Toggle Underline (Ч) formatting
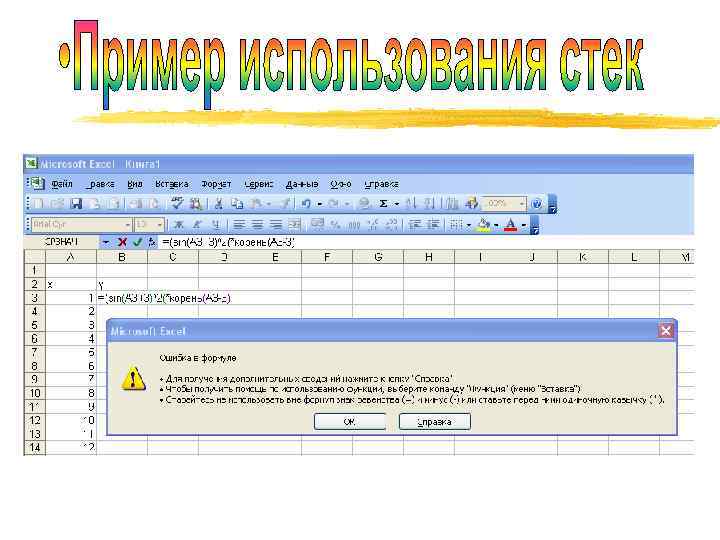720x540 pixels. pyautogui.click(x=215, y=225)
